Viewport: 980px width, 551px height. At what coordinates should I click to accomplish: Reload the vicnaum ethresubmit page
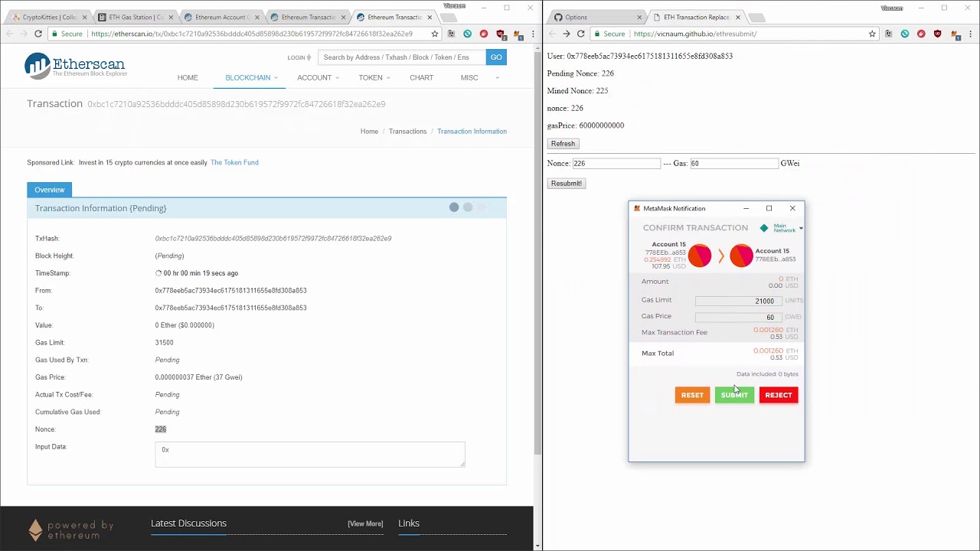(x=581, y=34)
